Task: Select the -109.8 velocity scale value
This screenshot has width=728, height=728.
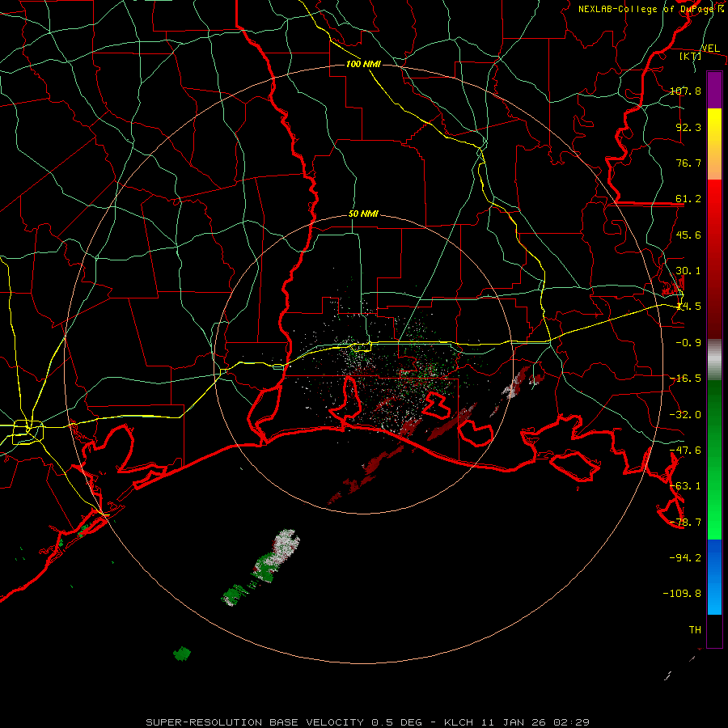Action: pyautogui.click(x=682, y=594)
